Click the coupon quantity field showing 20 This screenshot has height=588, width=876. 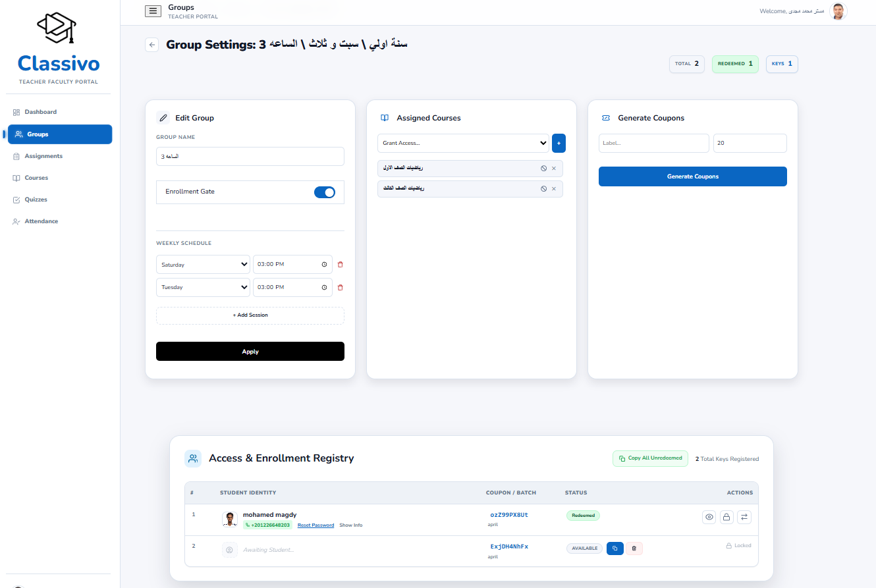coord(750,143)
